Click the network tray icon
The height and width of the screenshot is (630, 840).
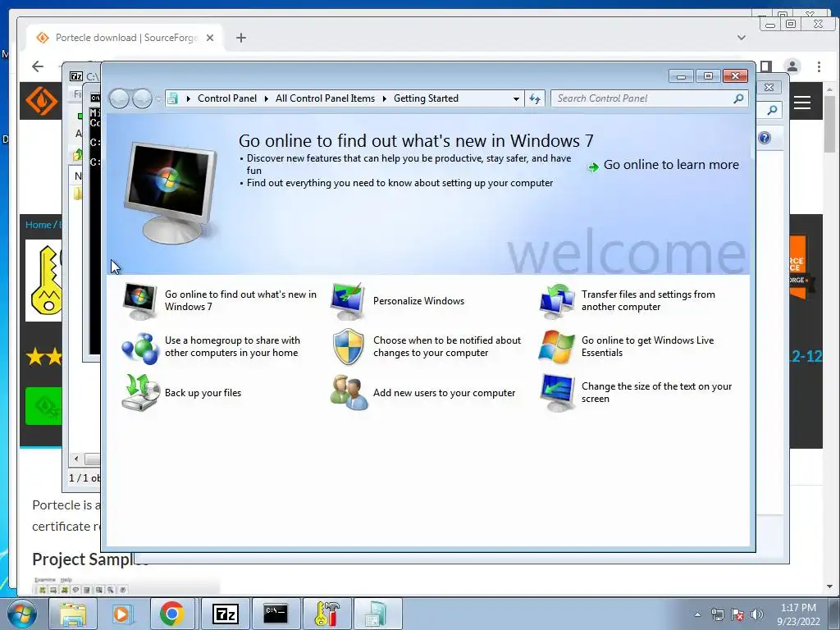[x=717, y=614]
